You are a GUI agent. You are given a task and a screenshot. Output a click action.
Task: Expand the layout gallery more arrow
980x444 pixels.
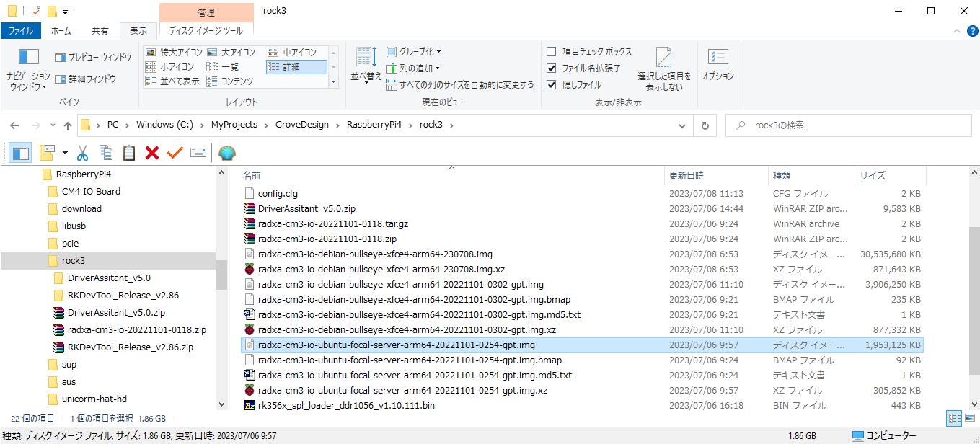pos(333,81)
